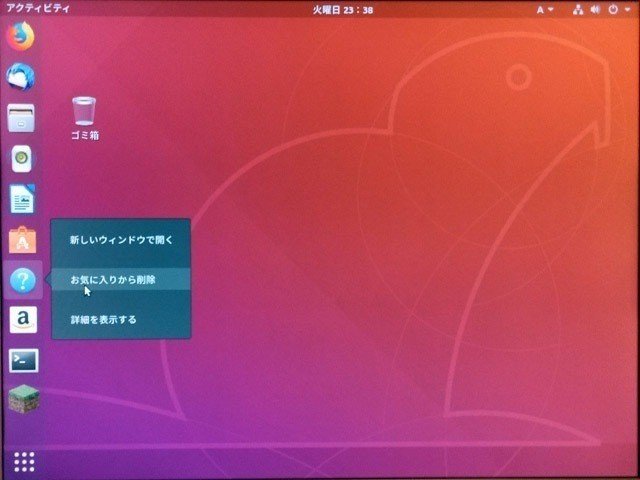
Task: Open the power icon system menu
Action: (x=613, y=9)
